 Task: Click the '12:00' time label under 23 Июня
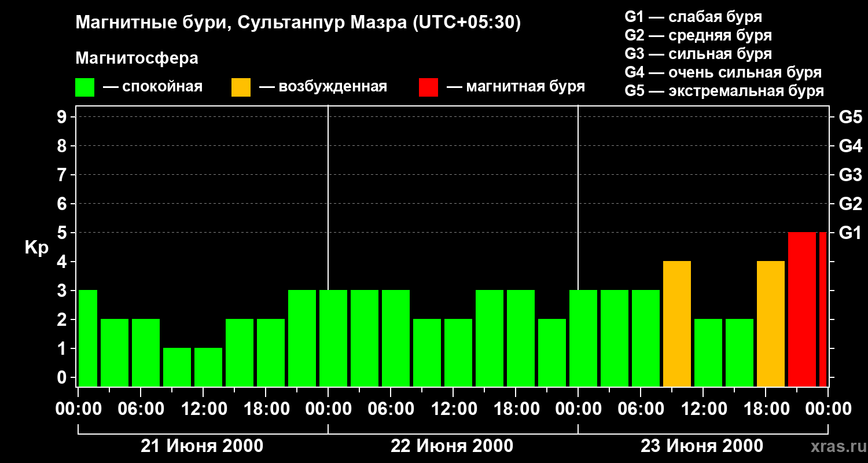click(x=703, y=409)
